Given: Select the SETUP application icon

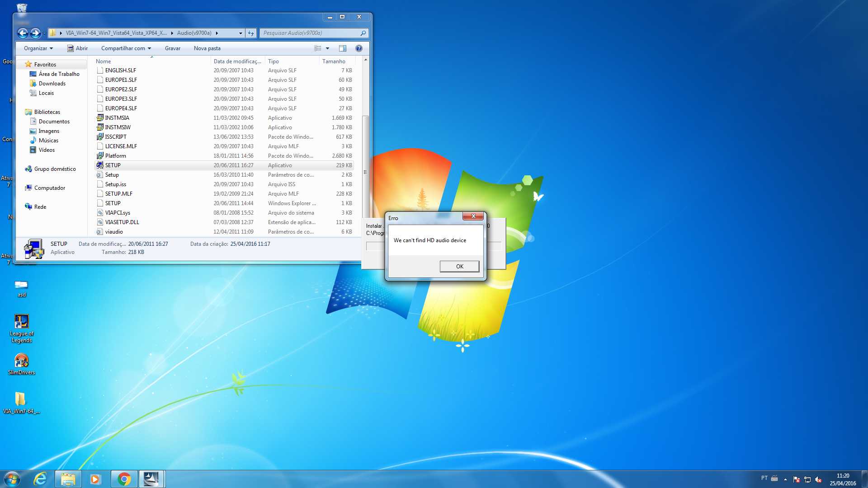Looking at the screenshot, I should [100, 165].
